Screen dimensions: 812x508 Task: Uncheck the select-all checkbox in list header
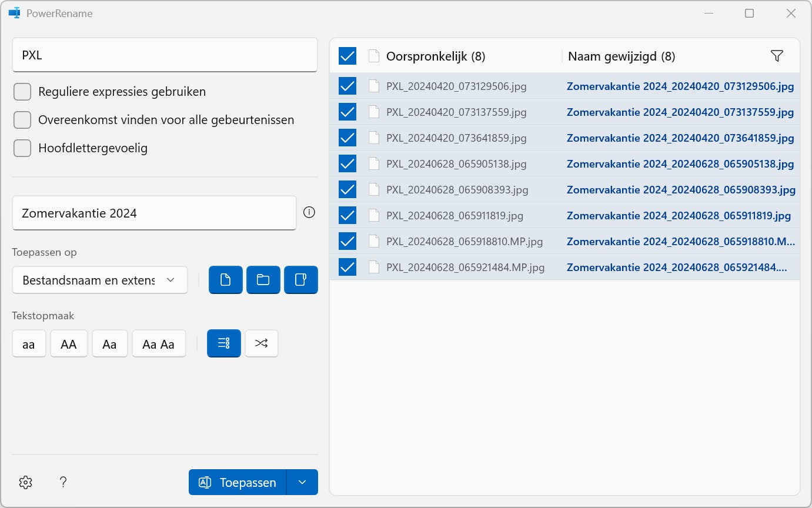coord(347,56)
